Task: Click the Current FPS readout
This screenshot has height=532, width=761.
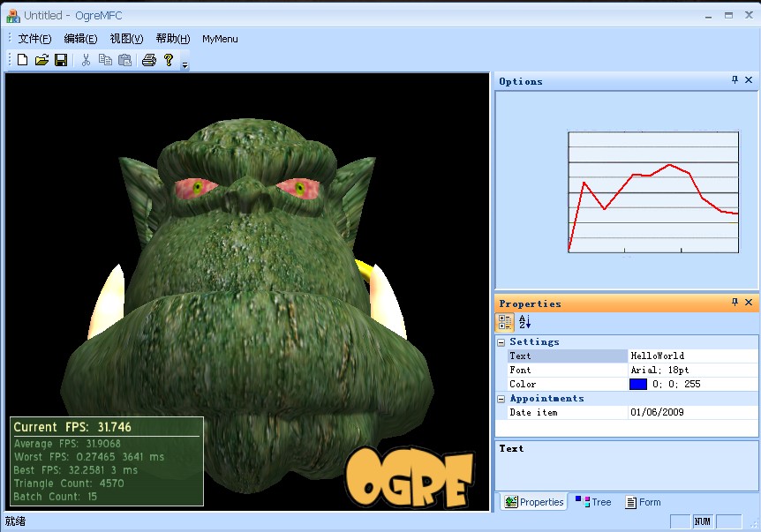Action: coord(72,427)
